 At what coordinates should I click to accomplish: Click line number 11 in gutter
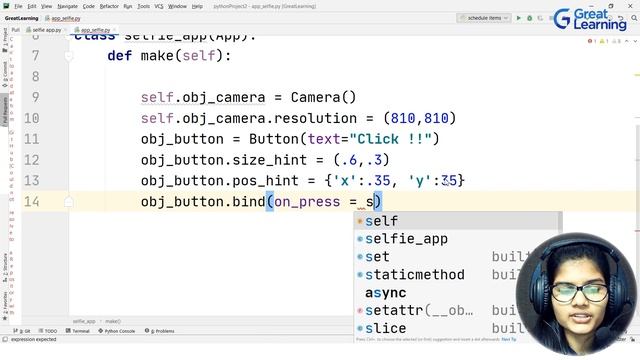(x=32, y=139)
